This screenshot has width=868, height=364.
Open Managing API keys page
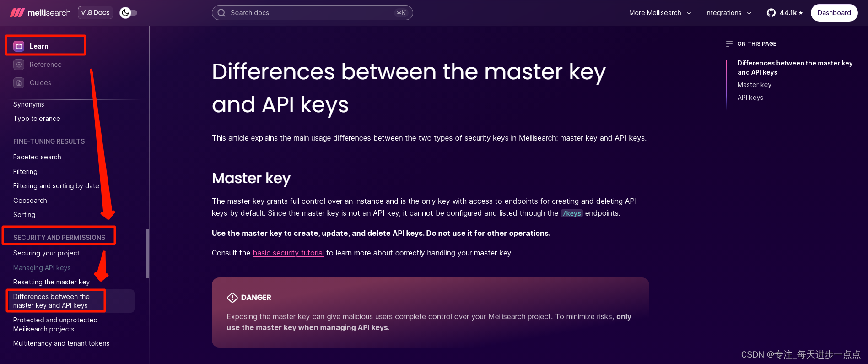tap(42, 268)
